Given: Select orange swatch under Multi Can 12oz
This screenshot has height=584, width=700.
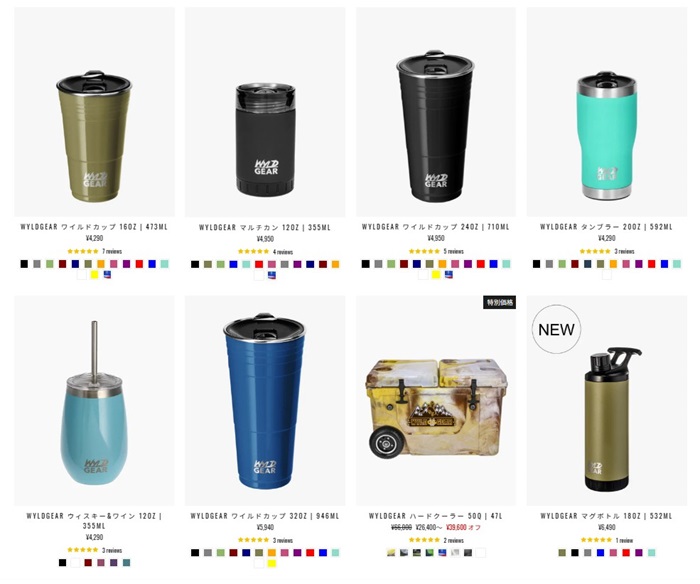Looking at the screenshot, I should tap(335, 264).
